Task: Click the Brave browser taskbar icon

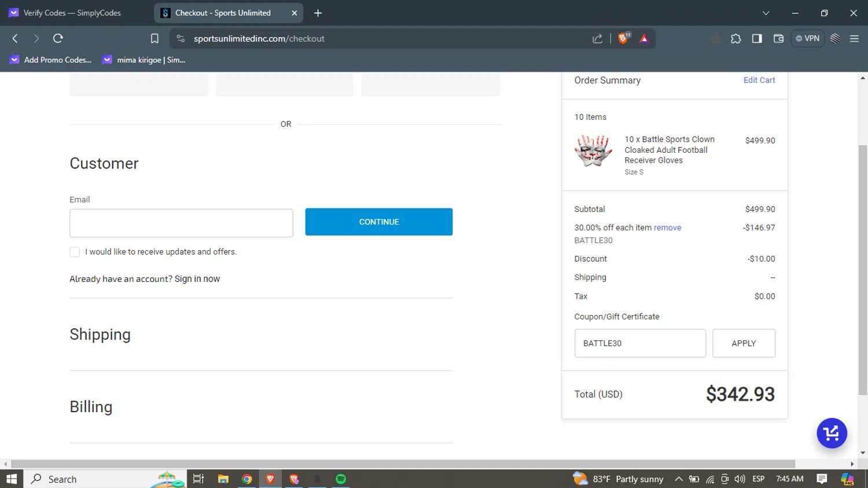Action: pos(270,479)
